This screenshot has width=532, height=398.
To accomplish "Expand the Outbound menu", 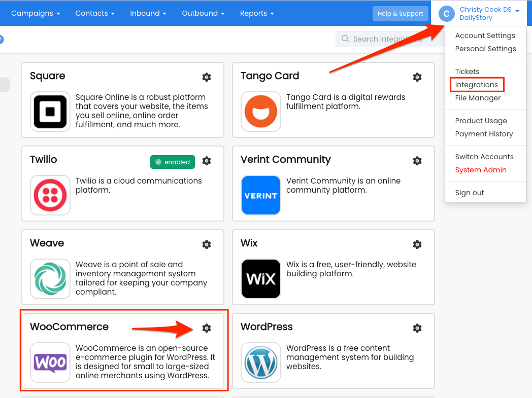I will tap(203, 13).
